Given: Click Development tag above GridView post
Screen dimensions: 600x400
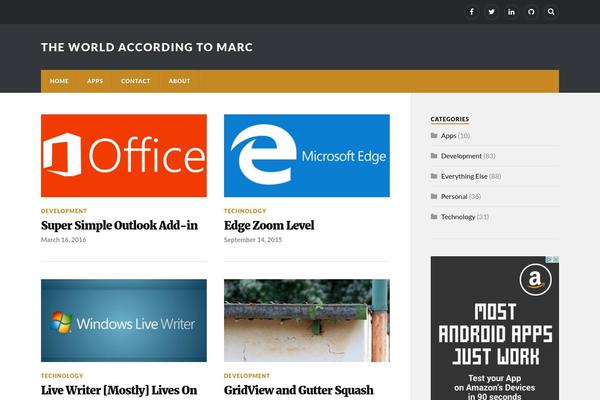Looking at the screenshot, I should (247, 376).
